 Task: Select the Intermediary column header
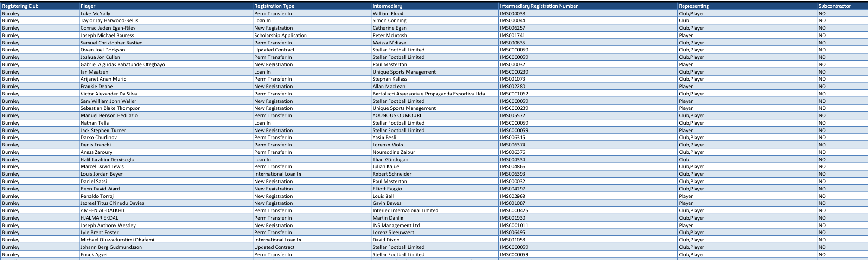(387, 6)
